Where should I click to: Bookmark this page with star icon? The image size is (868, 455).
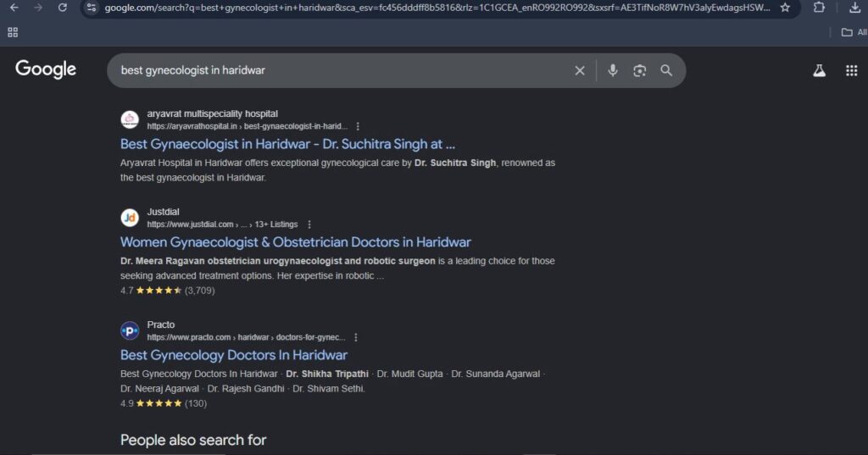pos(785,8)
